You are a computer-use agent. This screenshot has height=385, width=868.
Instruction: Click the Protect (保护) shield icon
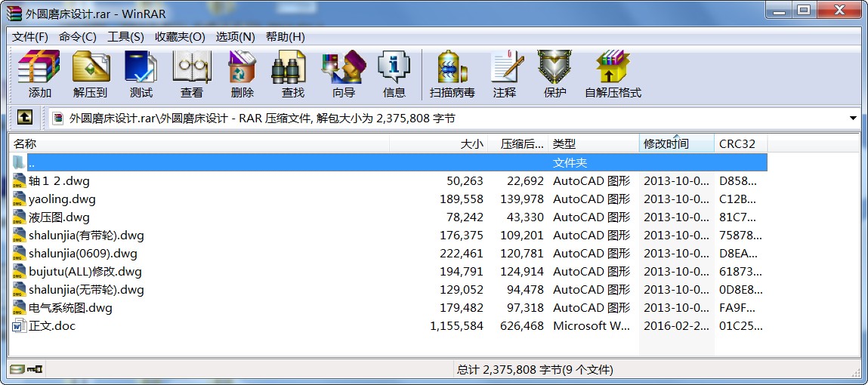[554, 74]
